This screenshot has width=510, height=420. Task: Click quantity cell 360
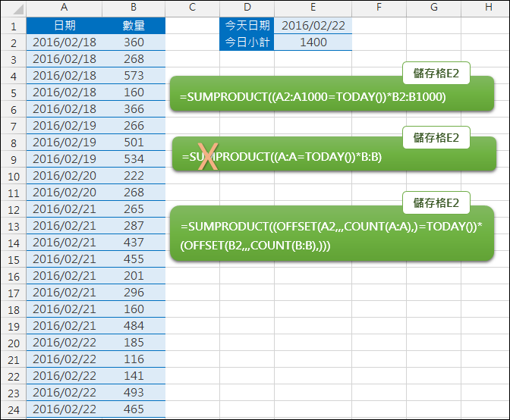click(x=134, y=42)
